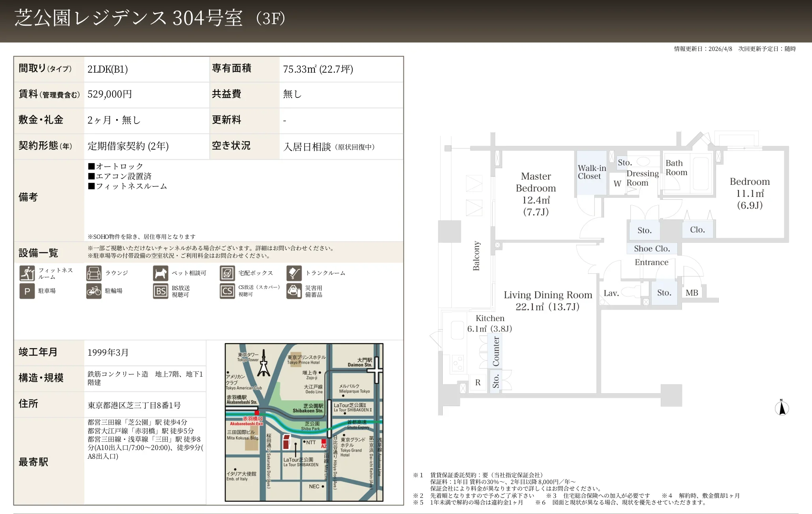The height and width of the screenshot is (514, 812).
Task: Click the layout type value 2LDK(B1)
Action: pyautogui.click(x=108, y=69)
